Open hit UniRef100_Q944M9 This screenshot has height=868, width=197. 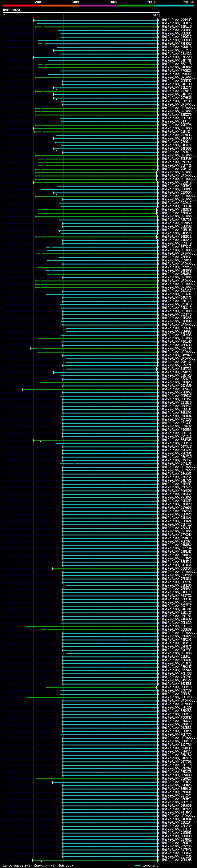[177, 20]
